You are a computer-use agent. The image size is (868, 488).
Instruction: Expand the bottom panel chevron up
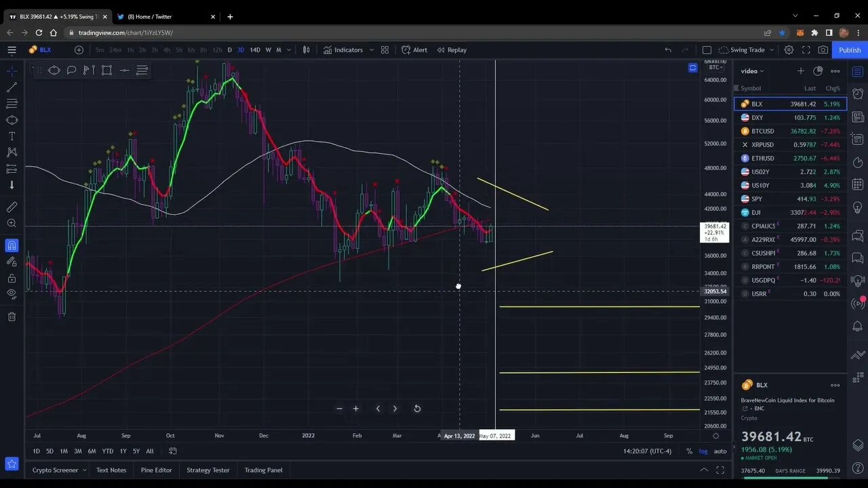pos(704,470)
